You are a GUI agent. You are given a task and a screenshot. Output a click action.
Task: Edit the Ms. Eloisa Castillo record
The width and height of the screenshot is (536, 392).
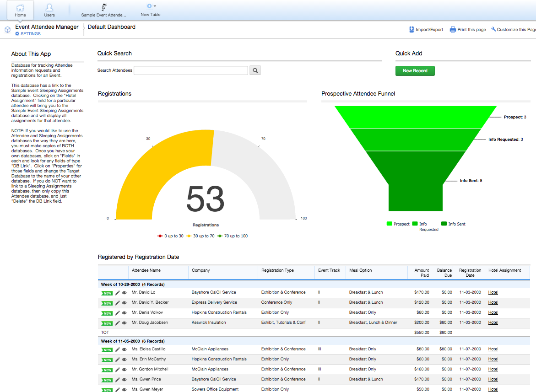pos(117,349)
